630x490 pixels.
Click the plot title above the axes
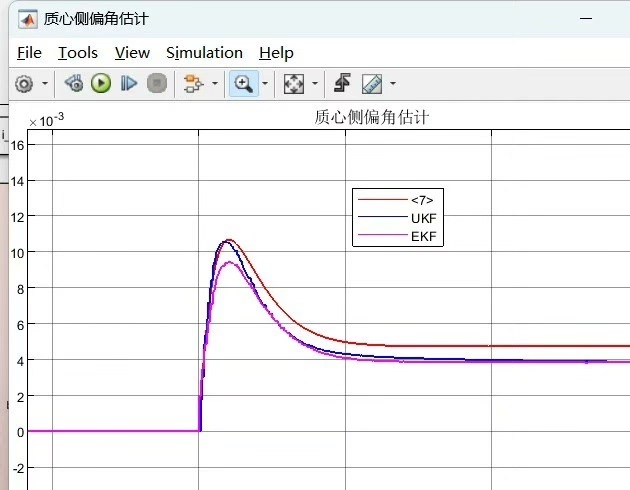pos(372,117)
